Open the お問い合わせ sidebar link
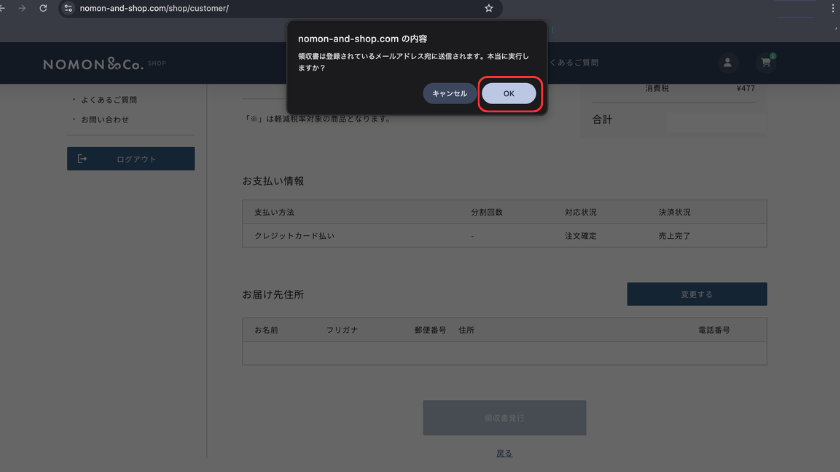840x472 pixels. 104,120
